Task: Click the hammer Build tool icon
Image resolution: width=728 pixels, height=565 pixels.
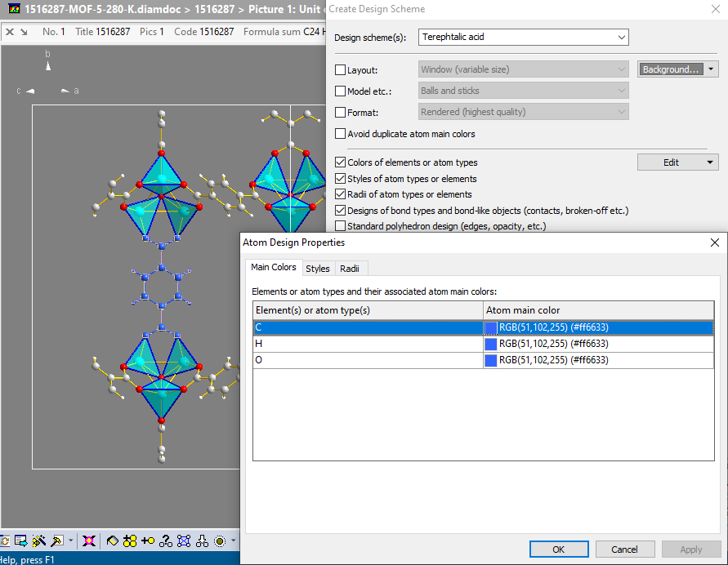Action: pyautogui.click(x=57, y=541)
